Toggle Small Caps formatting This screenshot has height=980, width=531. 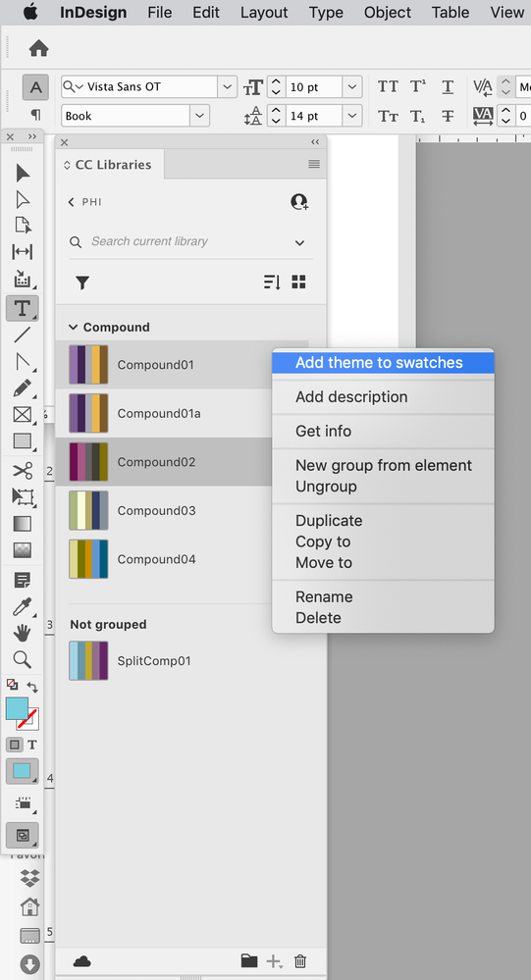[x=388, y=116]
